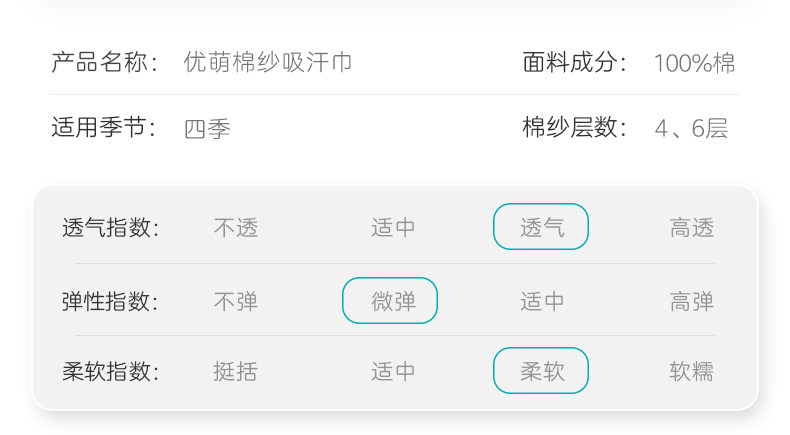790x435 pixels.
Task: Select the 微弹 elasticity option
Action: (x=390, y=301)
